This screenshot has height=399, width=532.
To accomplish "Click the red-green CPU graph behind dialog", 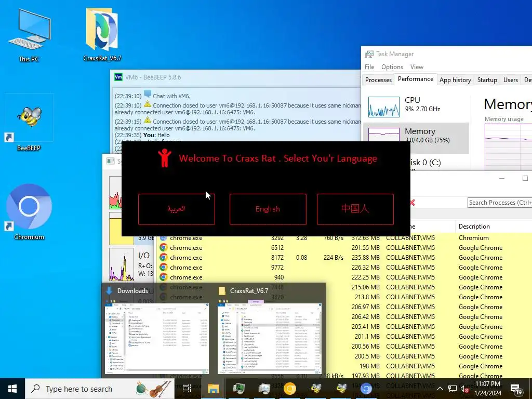I will click(115, 192).
